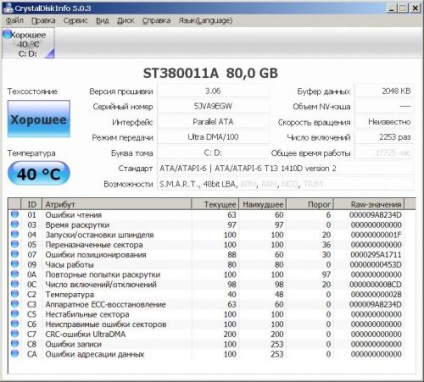Image resolution: width=424 pixels, height=382 pixels.
Task: Click status icon for Переназначенные сектора
Action: [15, 244]
